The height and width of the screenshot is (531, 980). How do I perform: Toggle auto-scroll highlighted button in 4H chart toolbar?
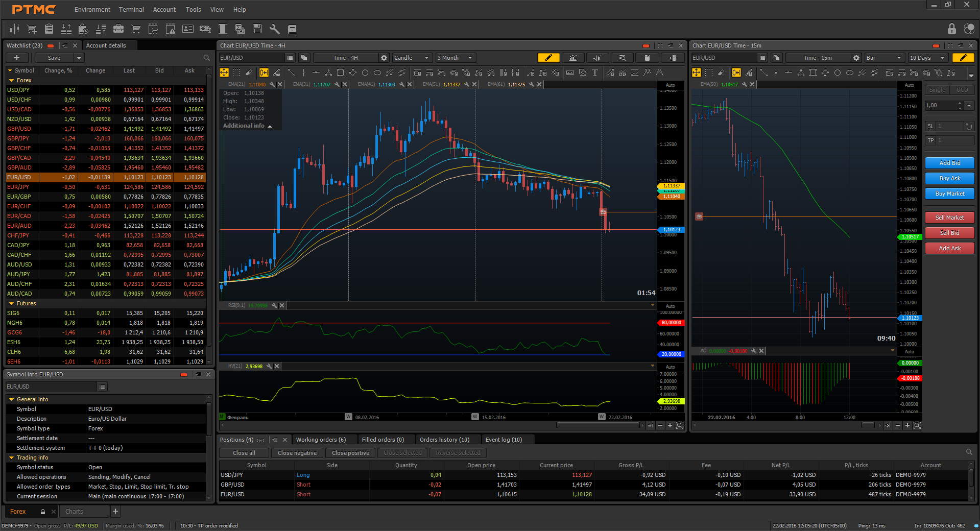point(264,73)
